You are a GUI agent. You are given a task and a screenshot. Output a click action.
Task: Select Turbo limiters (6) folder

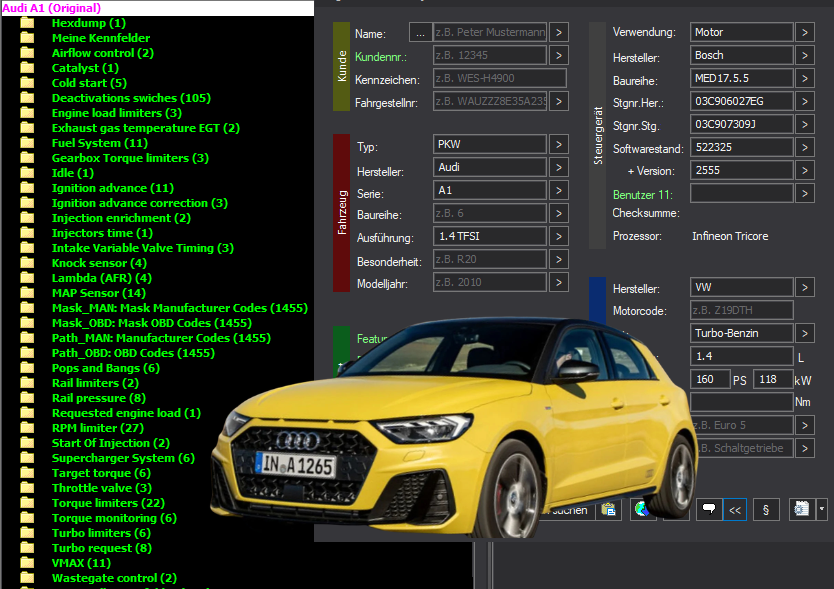pyautogui.click(x=101, y=533)
